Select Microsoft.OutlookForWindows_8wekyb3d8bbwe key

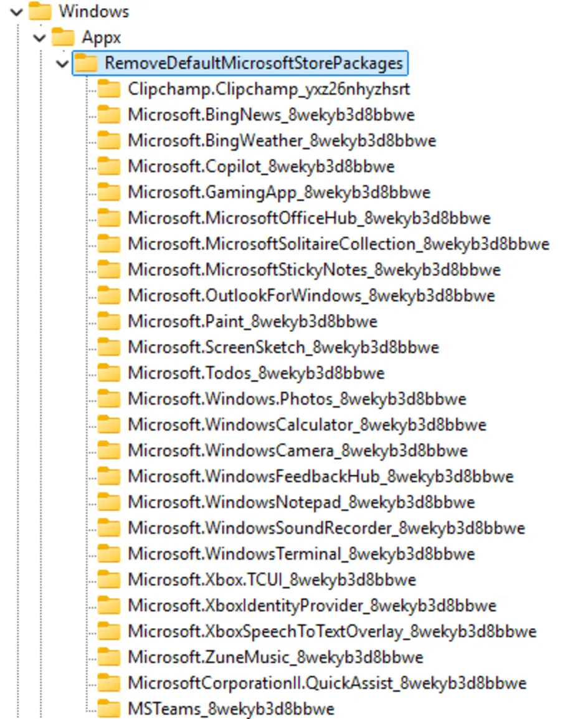point(311,296)
